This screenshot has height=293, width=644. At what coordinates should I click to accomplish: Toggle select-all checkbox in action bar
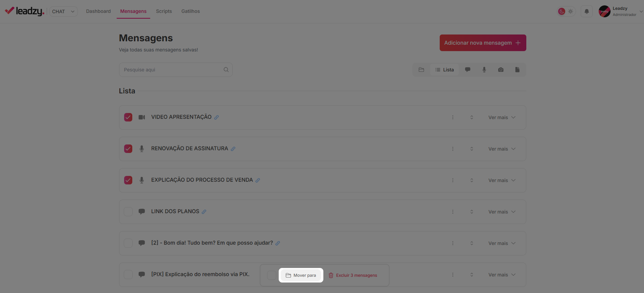pyautogui.click(x=272, y=275)
